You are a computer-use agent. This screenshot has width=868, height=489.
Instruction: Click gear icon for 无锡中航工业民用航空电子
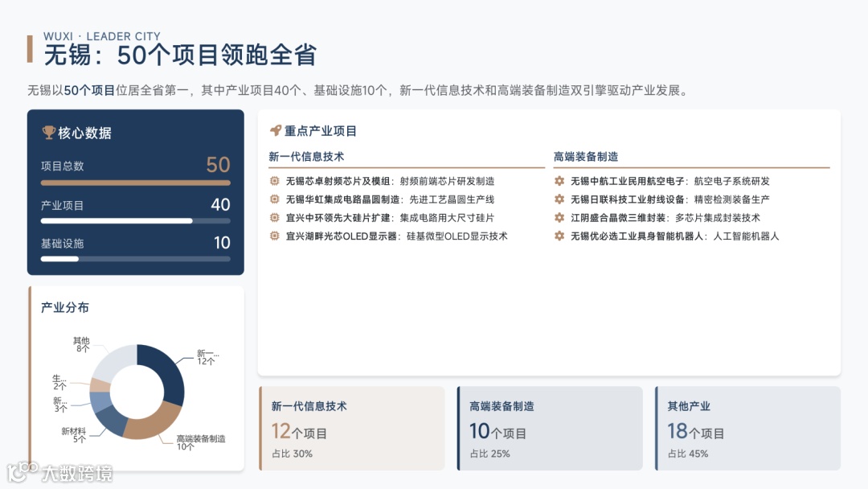click(x=559, y=181)
